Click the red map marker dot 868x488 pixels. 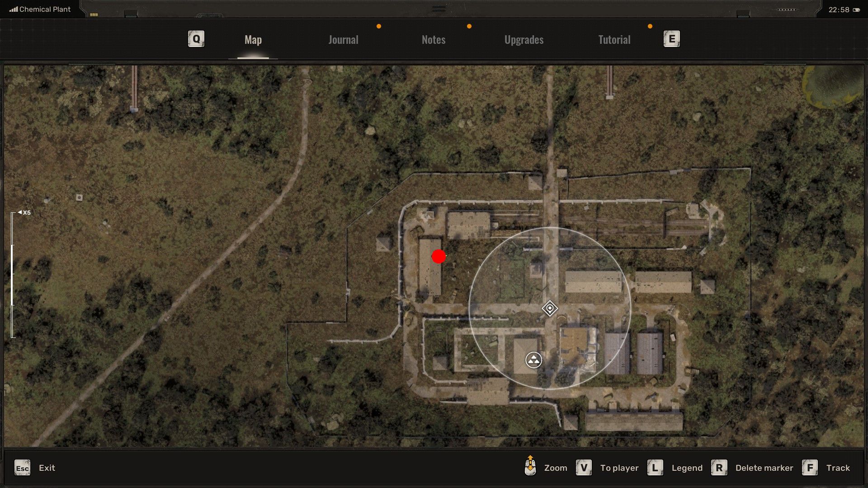point(439,257)
